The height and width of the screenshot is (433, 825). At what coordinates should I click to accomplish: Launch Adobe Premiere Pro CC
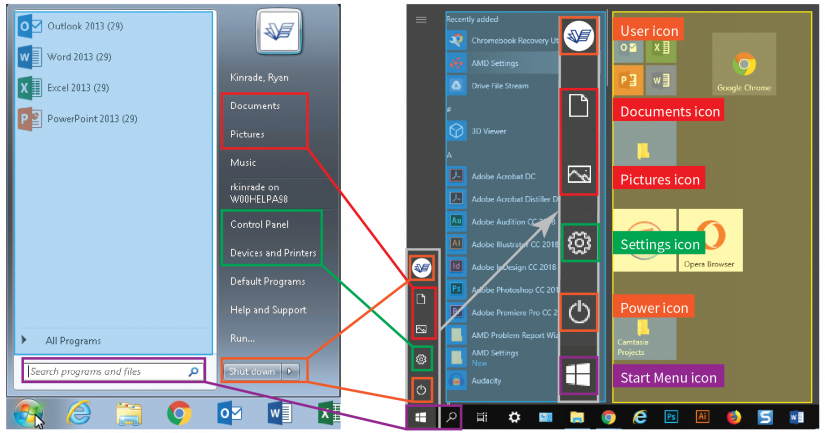[502, 312]
